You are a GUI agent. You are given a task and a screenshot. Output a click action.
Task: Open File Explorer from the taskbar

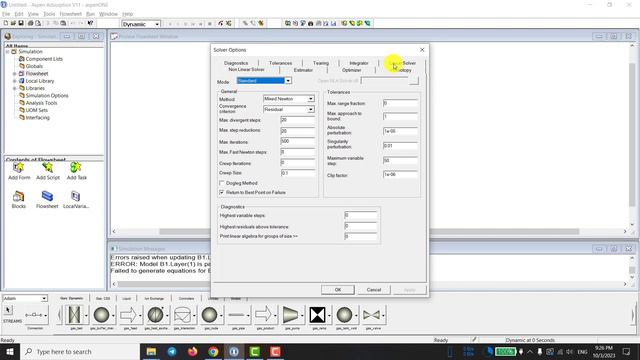coord(151,351)
